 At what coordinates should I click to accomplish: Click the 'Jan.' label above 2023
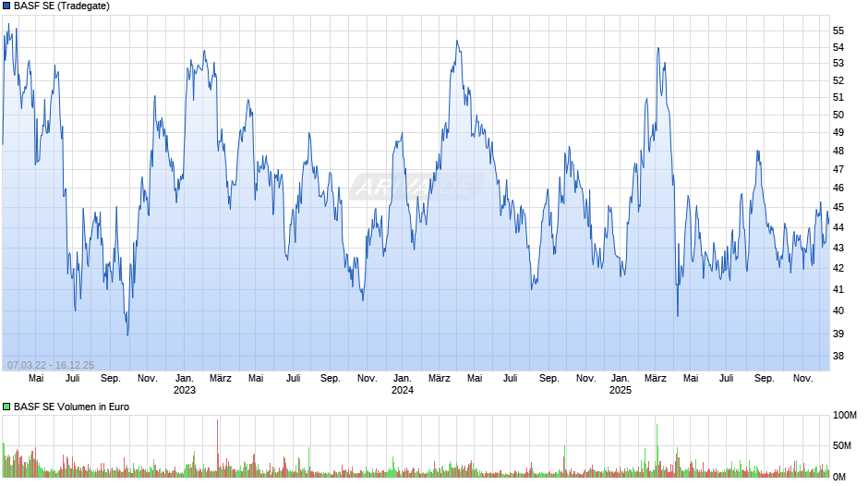point(185,379)
